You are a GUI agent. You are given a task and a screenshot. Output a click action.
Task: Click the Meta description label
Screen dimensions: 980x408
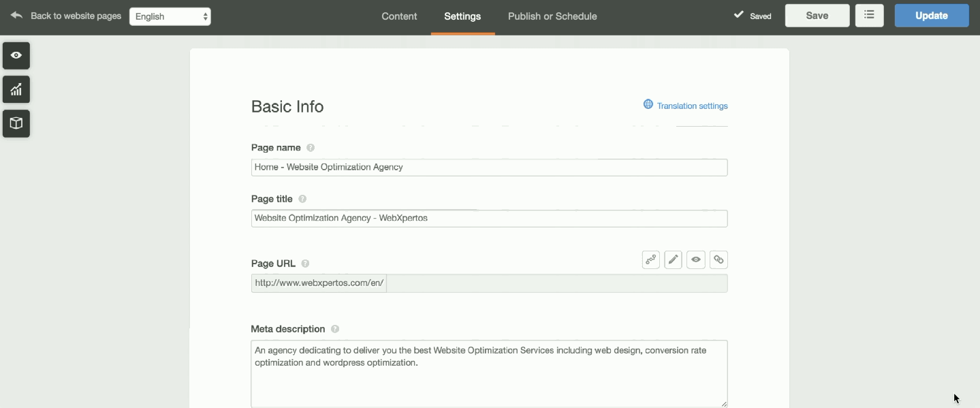288,329
